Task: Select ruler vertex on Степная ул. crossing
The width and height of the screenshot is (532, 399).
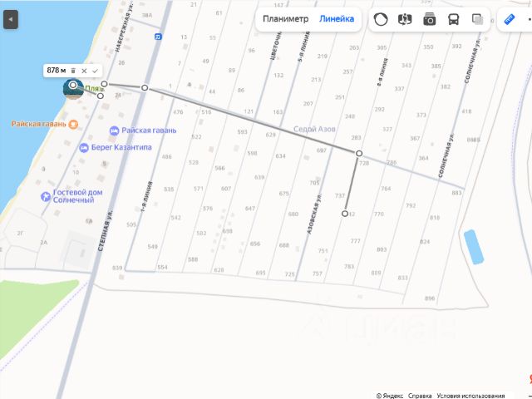Action: tap(145, 87)
